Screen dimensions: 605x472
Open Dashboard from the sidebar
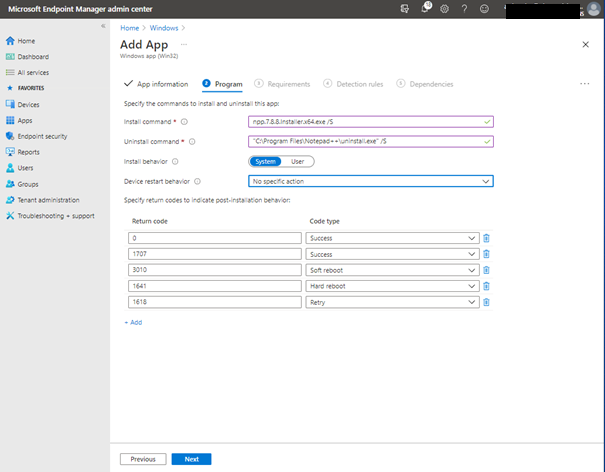(27, 57)
